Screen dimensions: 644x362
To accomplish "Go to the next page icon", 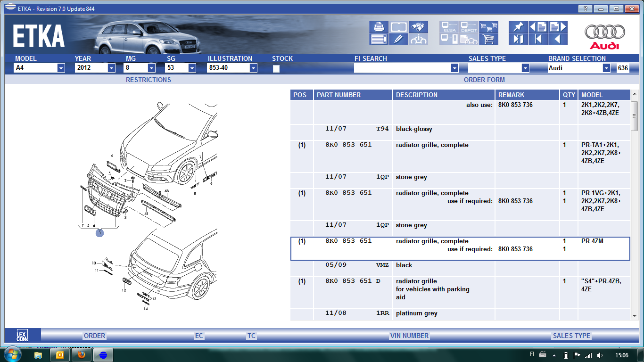I will tap(558, 27).
